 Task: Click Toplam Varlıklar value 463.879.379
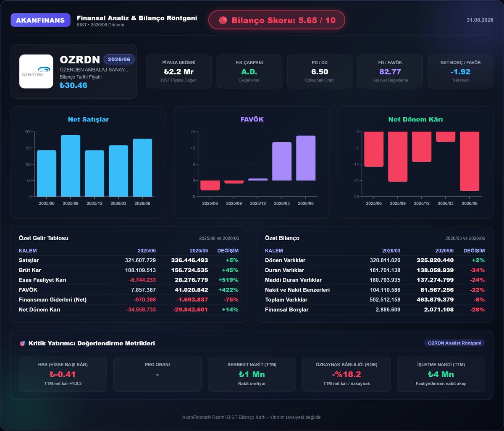point(435,300)
